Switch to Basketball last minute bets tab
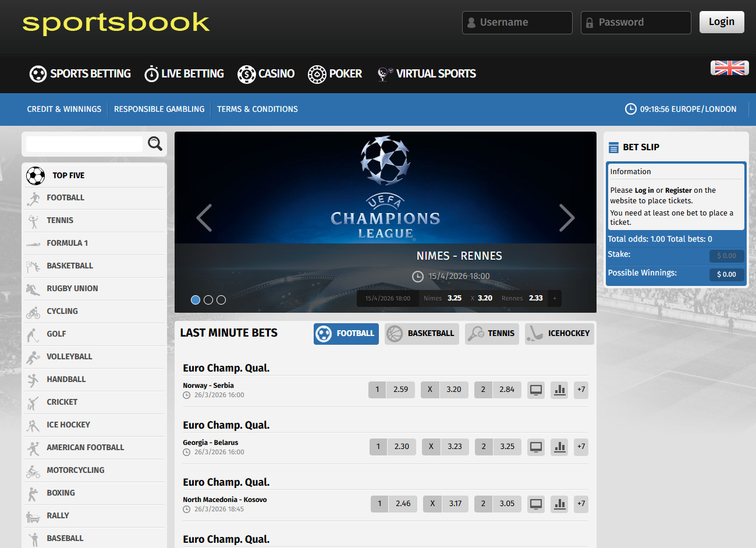Image resolution: width=756 pixels, height=548 pixels. [x=421, y=334]
